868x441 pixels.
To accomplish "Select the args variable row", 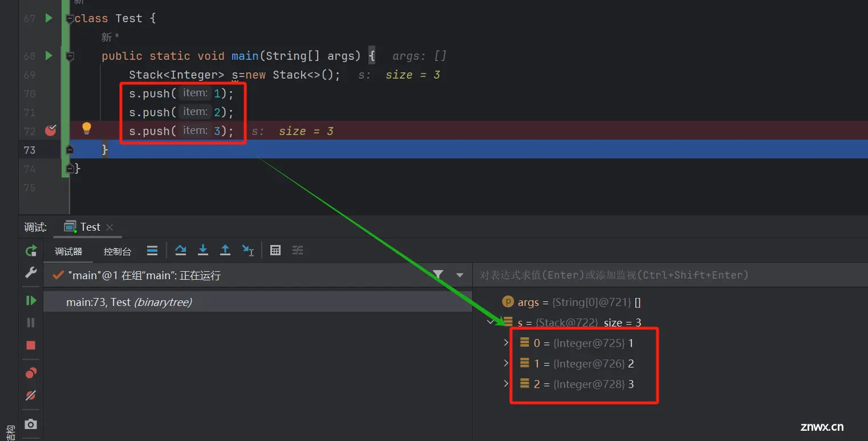I will pos(572,302).
